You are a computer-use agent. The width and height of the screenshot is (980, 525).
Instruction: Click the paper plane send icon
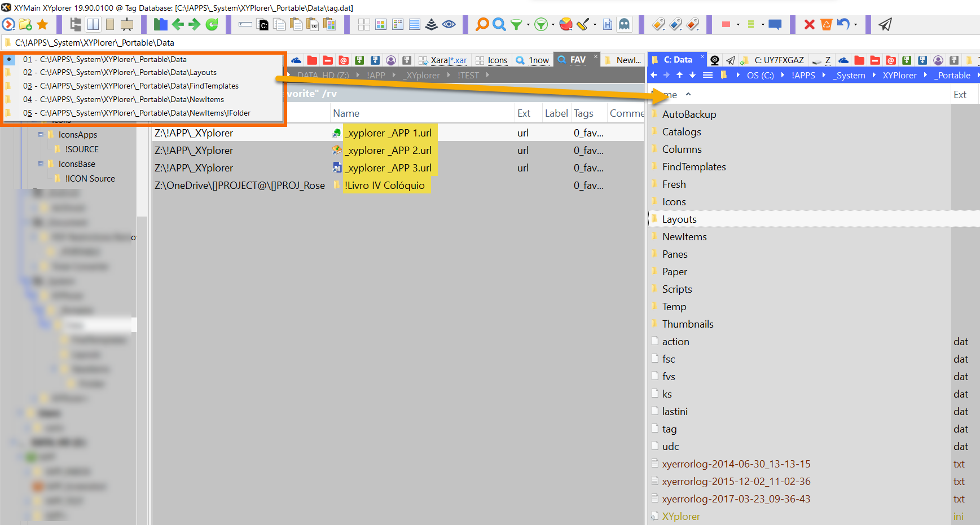coord(885,24)
